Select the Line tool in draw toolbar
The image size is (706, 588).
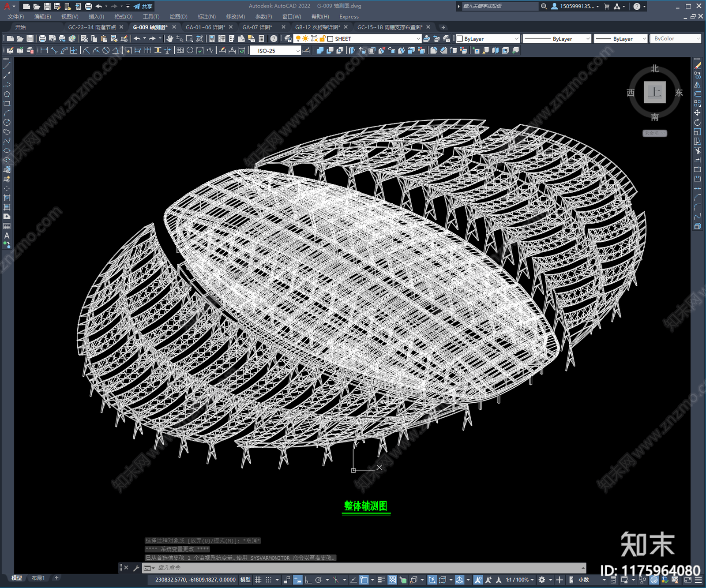pyautogui.click(x=7, y=65)
